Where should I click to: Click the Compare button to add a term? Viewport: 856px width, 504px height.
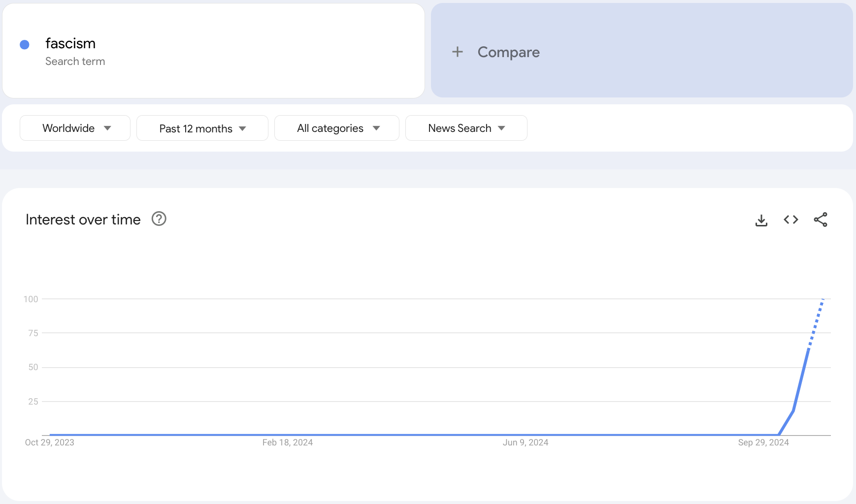pos(508,52)
